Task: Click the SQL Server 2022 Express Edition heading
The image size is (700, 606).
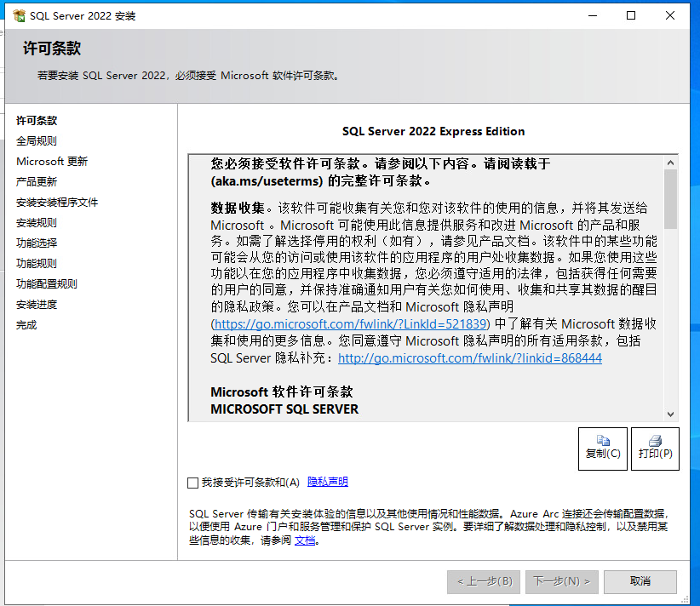Action: pyautogui.click(x=433, y=131)
